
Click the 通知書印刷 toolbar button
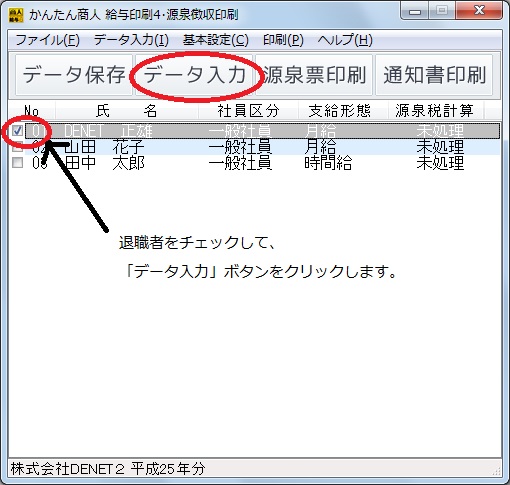434,75
